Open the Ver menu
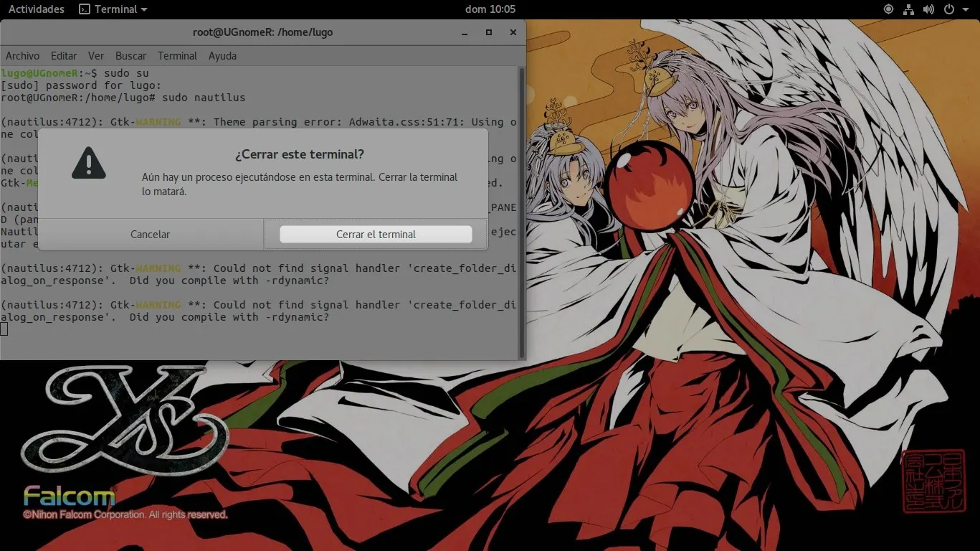 coord(96,55)
